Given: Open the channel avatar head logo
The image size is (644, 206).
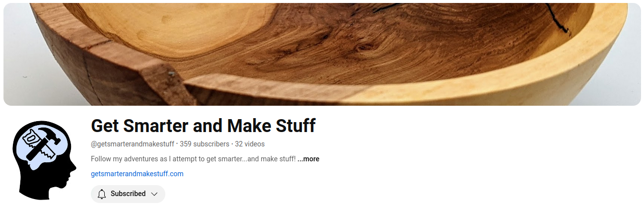Looking at the screenshot, I should pos(44,160).
